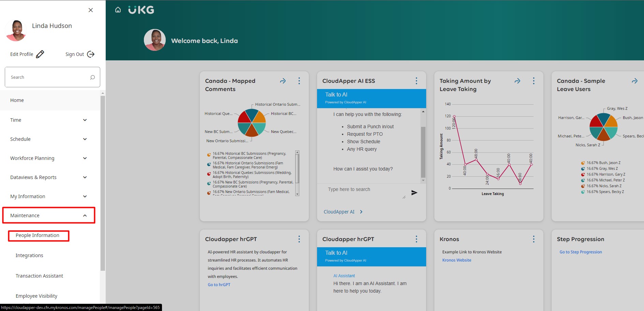This screenshot has height=311, width=644.
Task: Open Canada - Mapped Comments arrow link
Action: (x=283, y=81)
